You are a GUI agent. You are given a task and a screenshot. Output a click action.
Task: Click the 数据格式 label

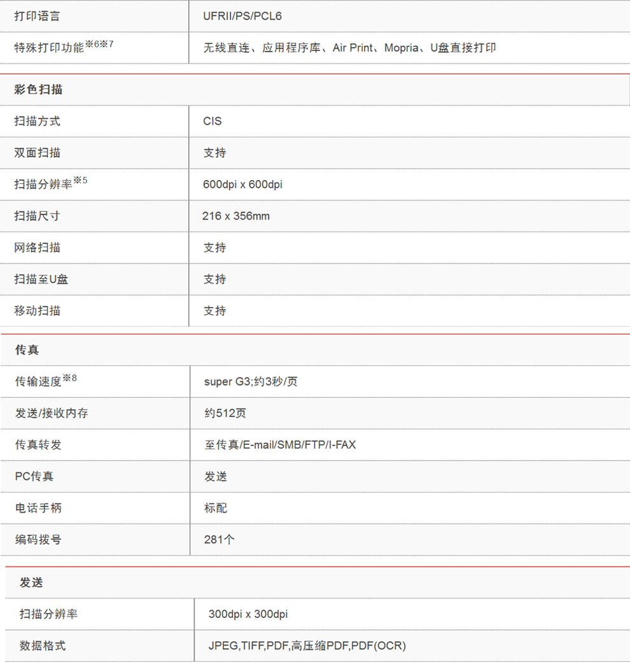43,646
